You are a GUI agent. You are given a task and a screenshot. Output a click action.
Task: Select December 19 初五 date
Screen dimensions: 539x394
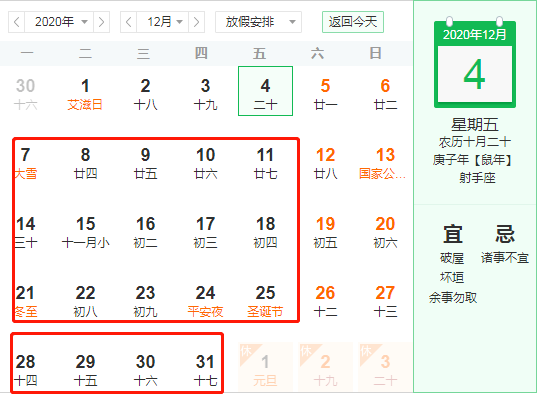[x=326, y=233]
